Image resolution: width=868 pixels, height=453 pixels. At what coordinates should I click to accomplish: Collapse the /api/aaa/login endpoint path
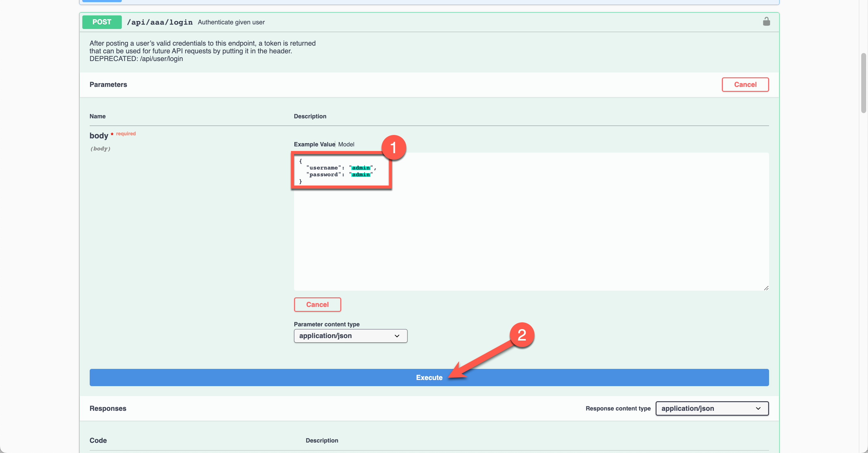(160, 22)
